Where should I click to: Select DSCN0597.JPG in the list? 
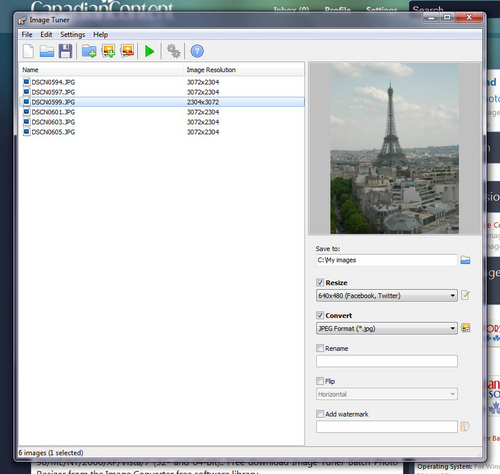(162, 92)
